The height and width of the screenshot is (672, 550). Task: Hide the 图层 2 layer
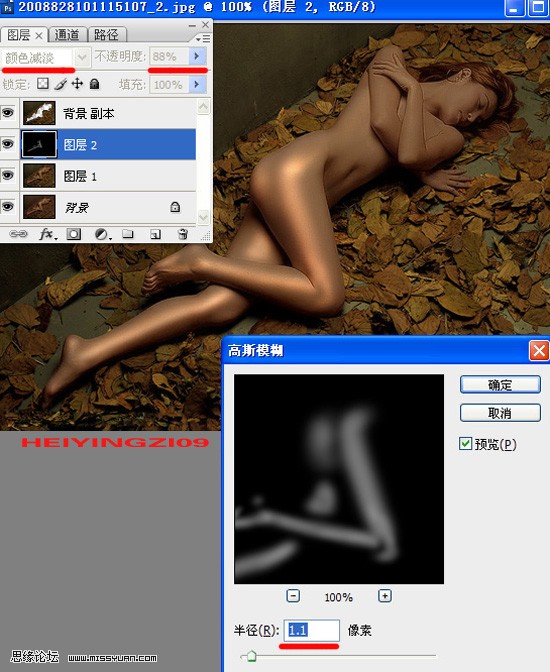(x=8, y=144)
